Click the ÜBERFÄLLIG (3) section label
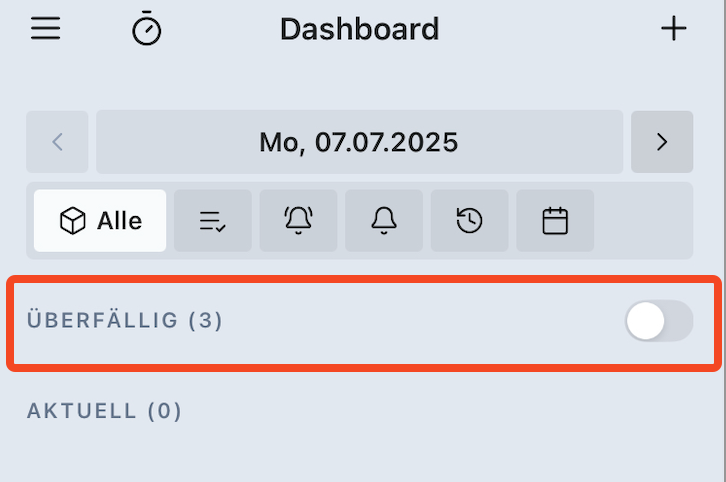Image resolution: width=726 pixels, height=482 pixels. (x=125, y=320)
